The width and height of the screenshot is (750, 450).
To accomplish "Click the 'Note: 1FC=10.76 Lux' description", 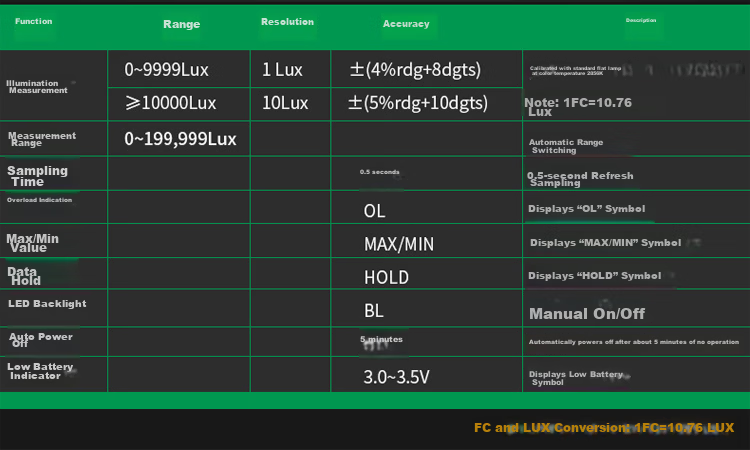I will (578, 107).
